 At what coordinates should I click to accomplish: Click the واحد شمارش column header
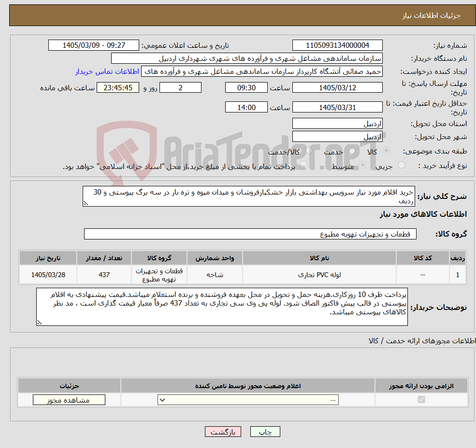click(x=215, y=258)
